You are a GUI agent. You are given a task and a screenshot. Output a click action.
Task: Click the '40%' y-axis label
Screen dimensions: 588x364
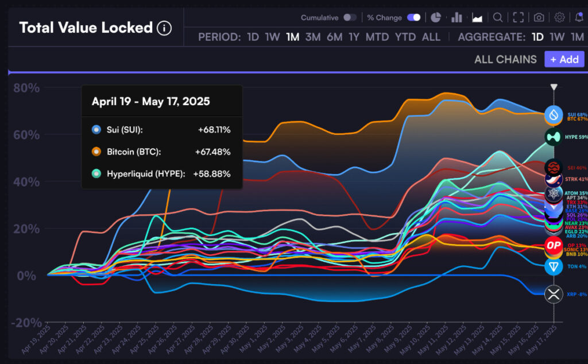click(x=26, y=182)
